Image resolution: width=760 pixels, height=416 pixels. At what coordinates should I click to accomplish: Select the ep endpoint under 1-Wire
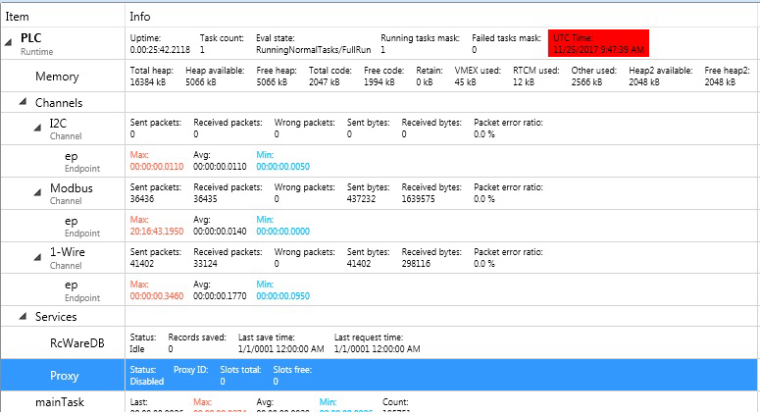[x=70, y=290]
